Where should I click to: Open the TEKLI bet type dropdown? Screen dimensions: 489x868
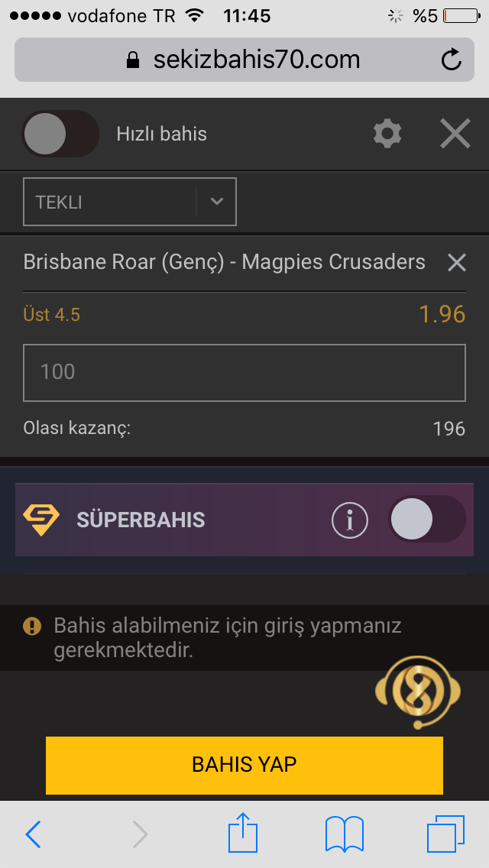[130, 202]
